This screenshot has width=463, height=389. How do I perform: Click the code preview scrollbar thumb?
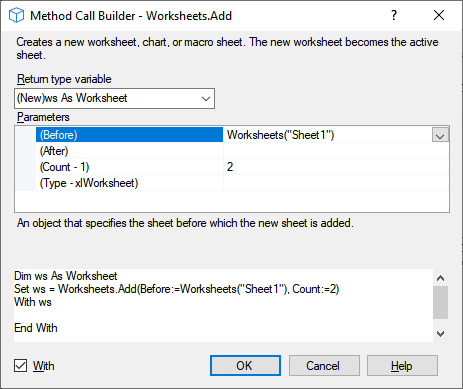point(440,302)
